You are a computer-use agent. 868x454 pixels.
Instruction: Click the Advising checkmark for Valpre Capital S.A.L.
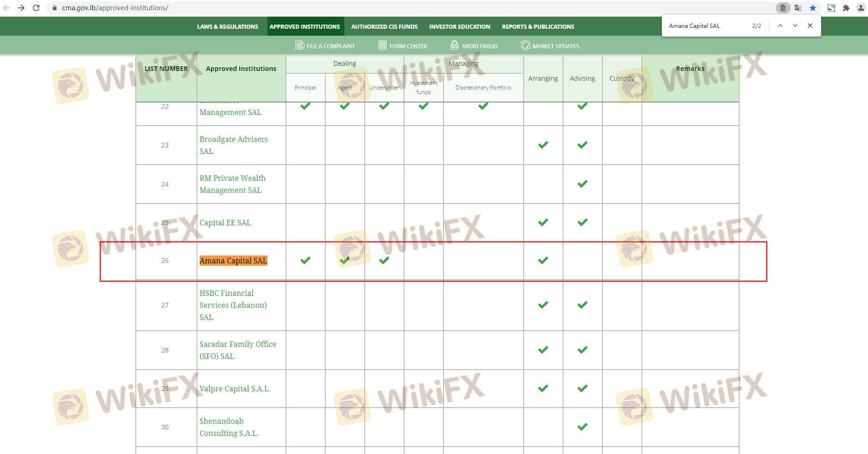tap(583, 388)
